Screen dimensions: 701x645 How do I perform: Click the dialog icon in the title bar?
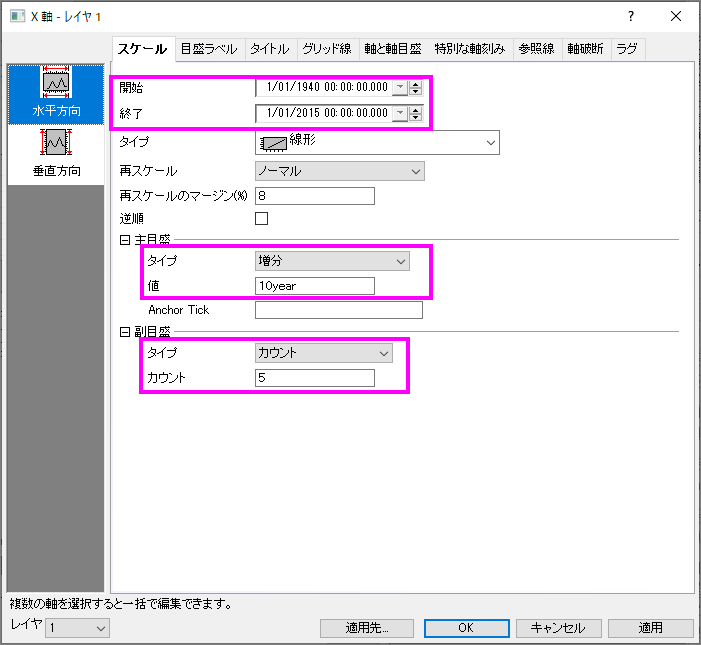[17, 17]
